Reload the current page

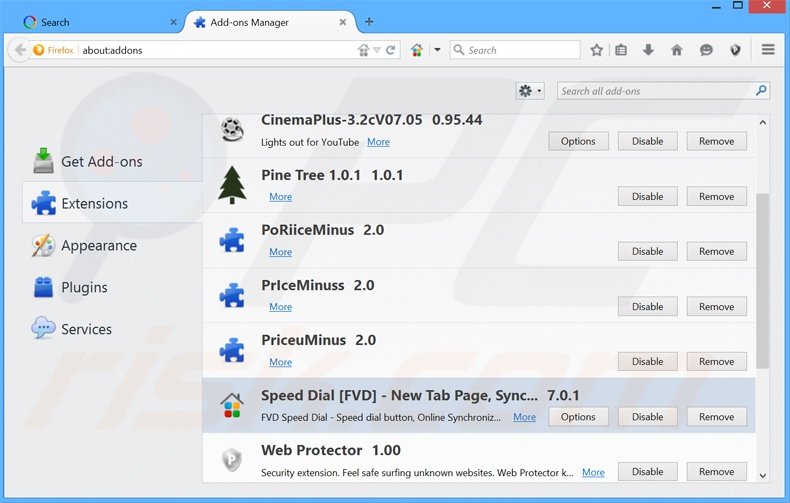(x=391, y=50)
